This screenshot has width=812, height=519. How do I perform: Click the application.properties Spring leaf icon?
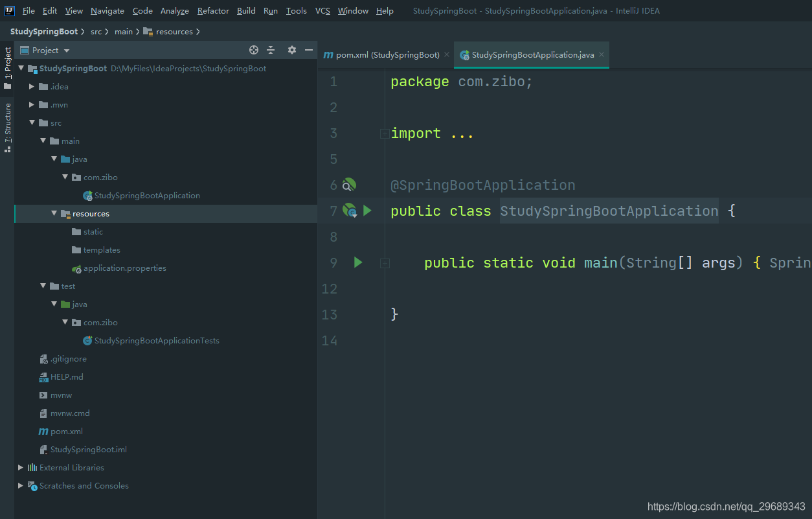tap(77, 268)
